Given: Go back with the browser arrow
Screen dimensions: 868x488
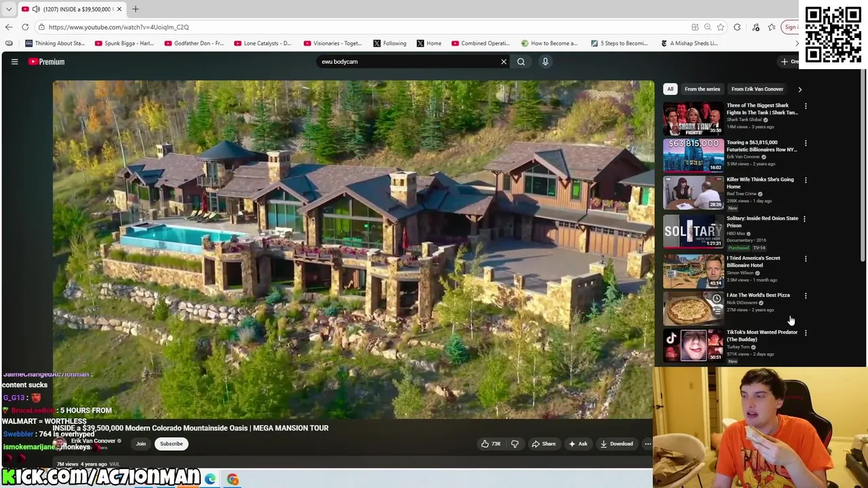Looking at the screenshot, I should coord(9,27).
